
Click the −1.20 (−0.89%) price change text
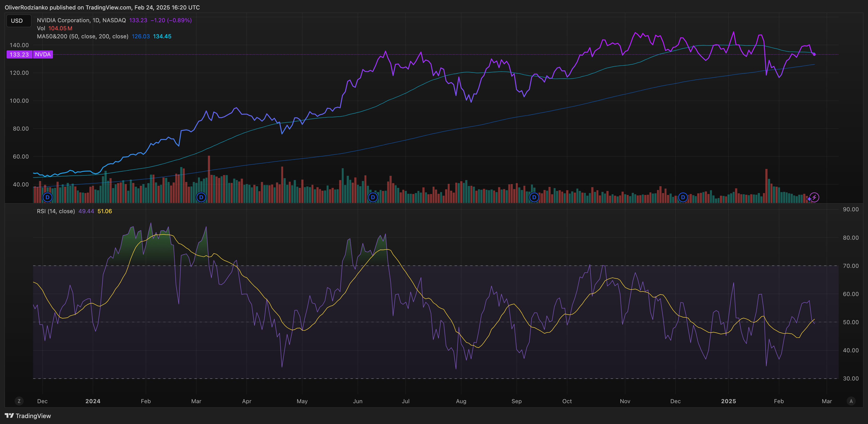(171, 20)
